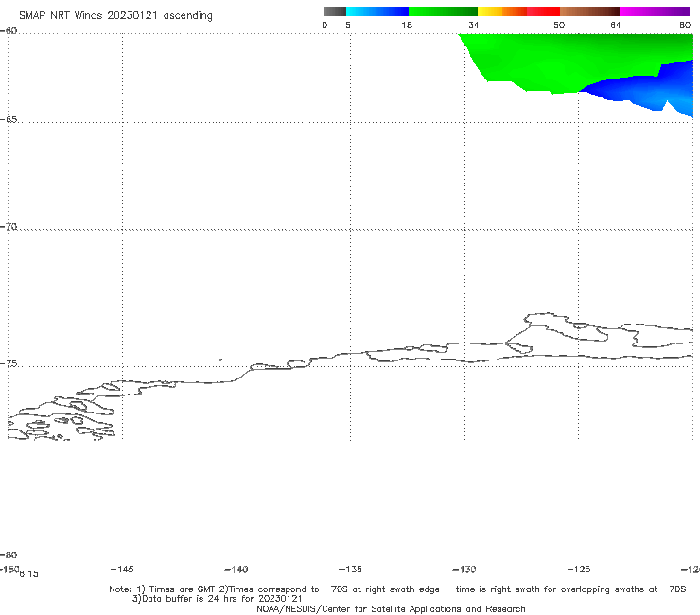The width and height of the screenshot is (700, 615).
Task: Click the magenta-purple segment of the color bar
Action: tap(655, 11)
